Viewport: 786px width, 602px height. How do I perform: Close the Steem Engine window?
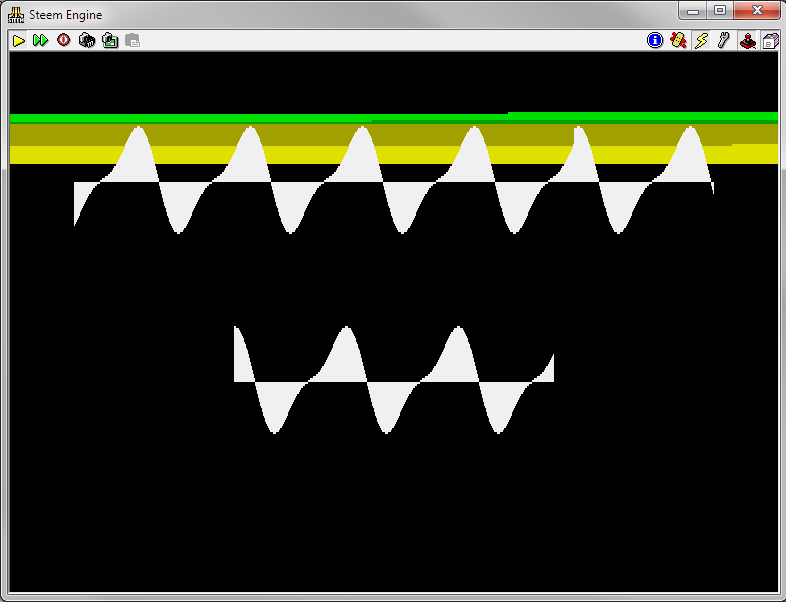tap(757, 11)
